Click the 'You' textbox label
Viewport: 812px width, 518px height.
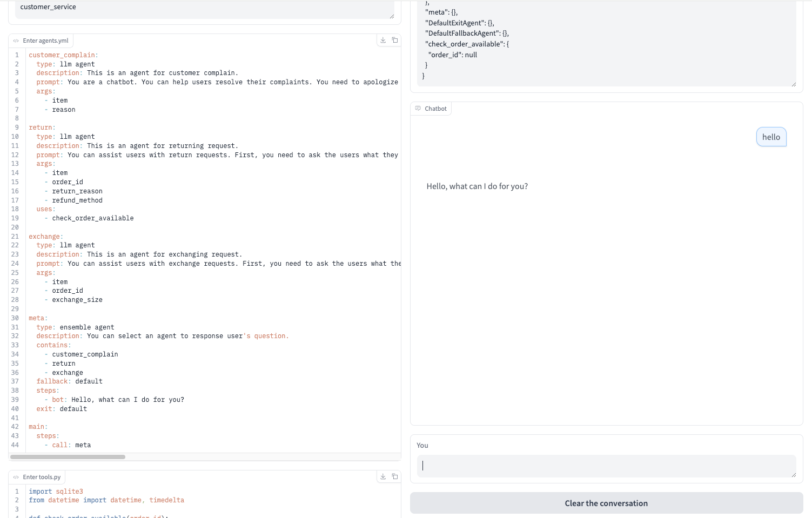(422, 446)
